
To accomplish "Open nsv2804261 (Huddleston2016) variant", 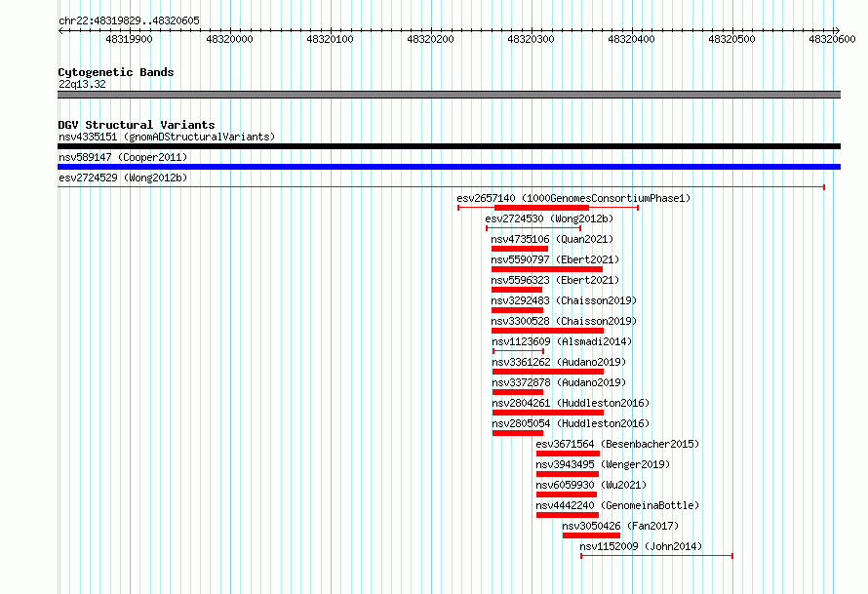I will pos(571,403).
